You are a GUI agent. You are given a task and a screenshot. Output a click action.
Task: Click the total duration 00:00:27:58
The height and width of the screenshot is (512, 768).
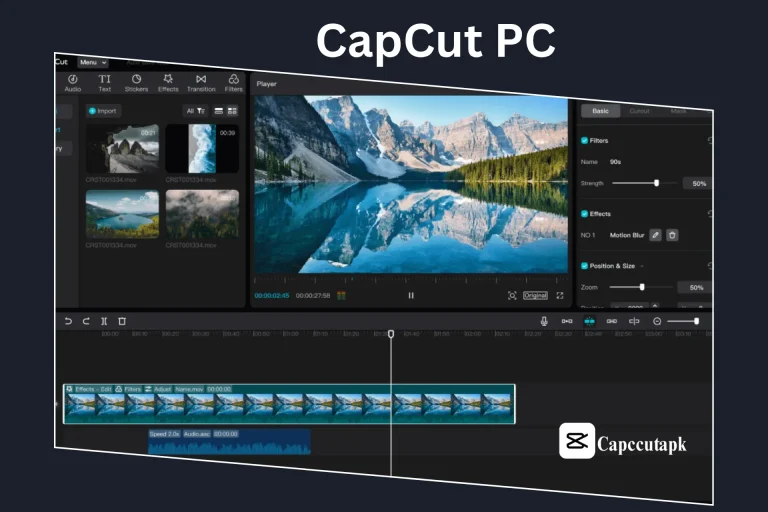[x=313, y=296]
